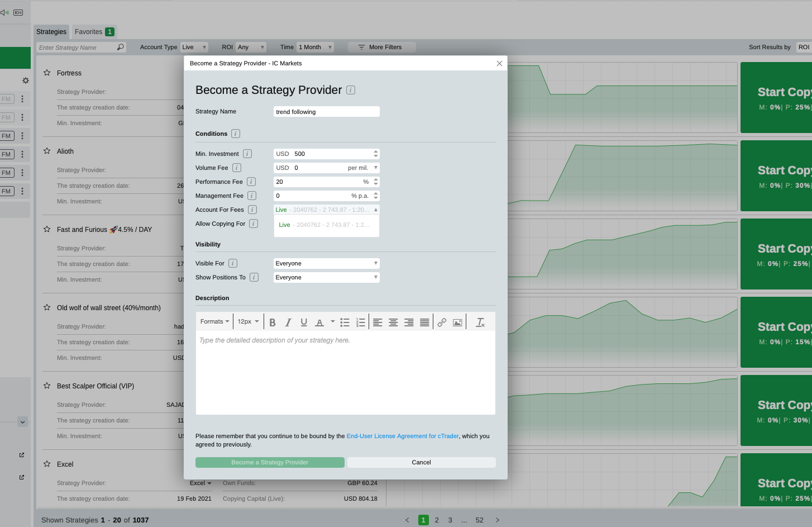The height and width of the screenshot is (527, 812).
Task: Toggle favorite star for Alioth strategy
Action: click(47, 151)
